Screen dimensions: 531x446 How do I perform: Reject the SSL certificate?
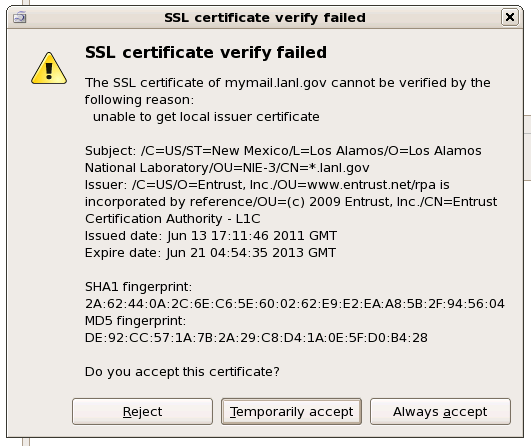[142, 411]
